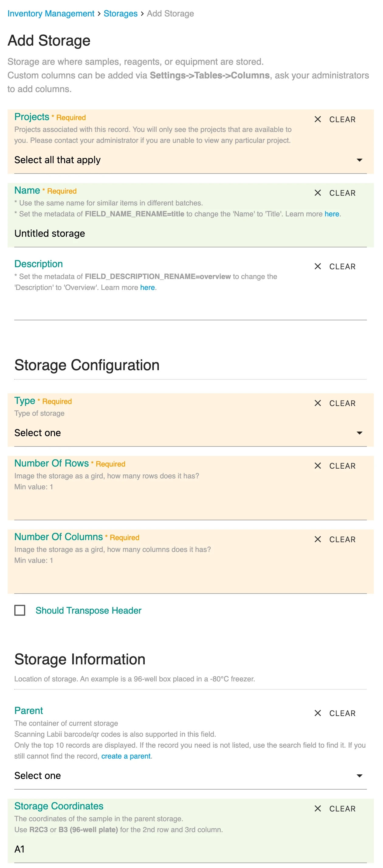The image size is (383, 868).
Task: Navigate to Storages breadcrumb
Action: tap(120, 13)
